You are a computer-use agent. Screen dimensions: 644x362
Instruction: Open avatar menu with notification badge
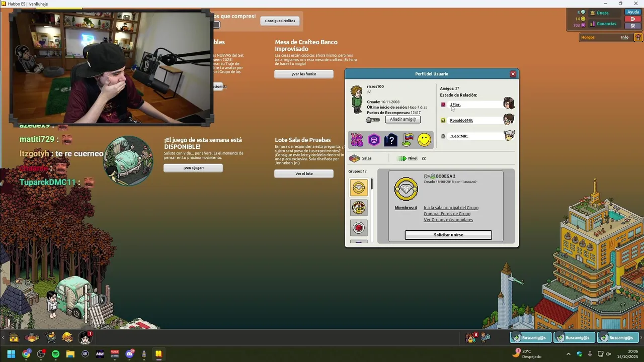85,337
